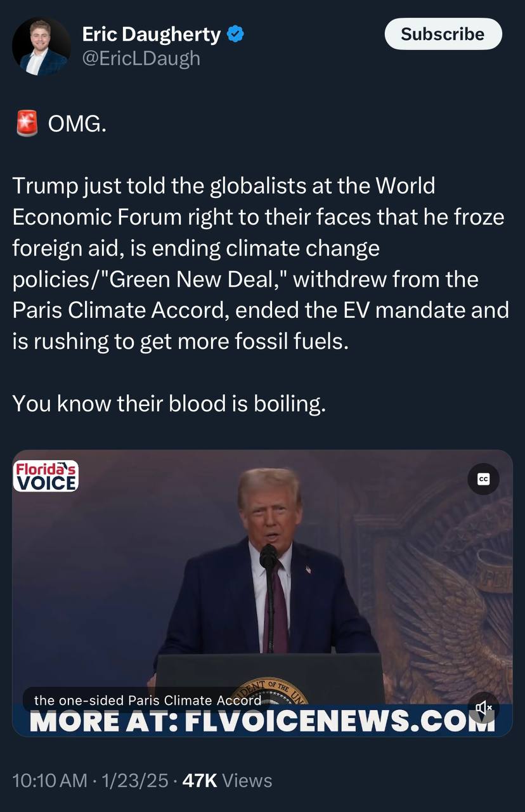
Task: Click the "OMG." opening line
Action: tap(77, 124)
